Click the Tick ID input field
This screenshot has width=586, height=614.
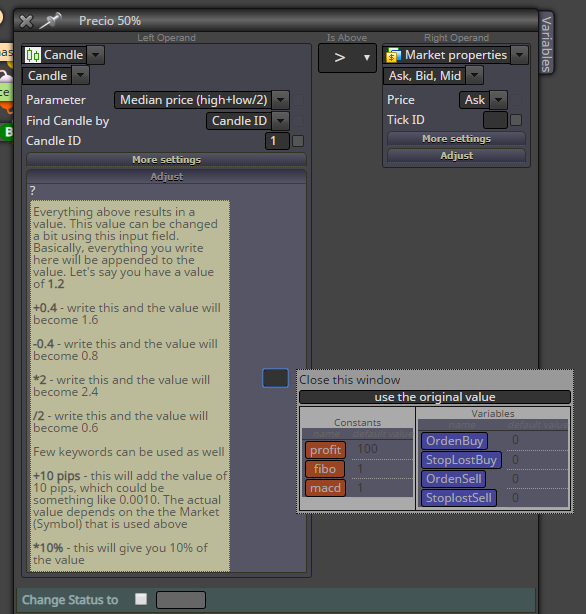click(496, 120)
